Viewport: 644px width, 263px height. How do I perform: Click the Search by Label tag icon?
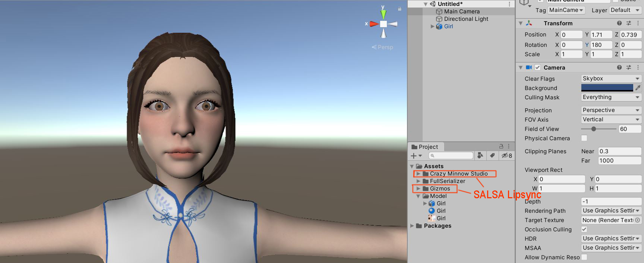492,155
